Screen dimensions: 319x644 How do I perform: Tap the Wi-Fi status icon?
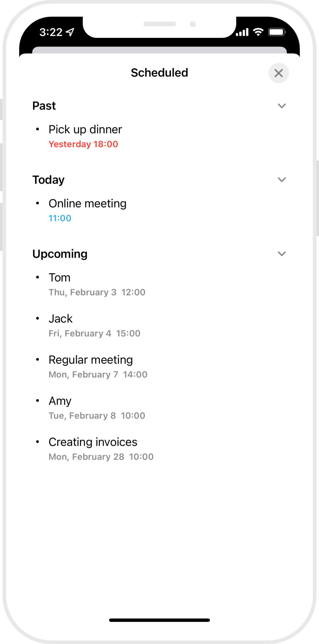258,32
